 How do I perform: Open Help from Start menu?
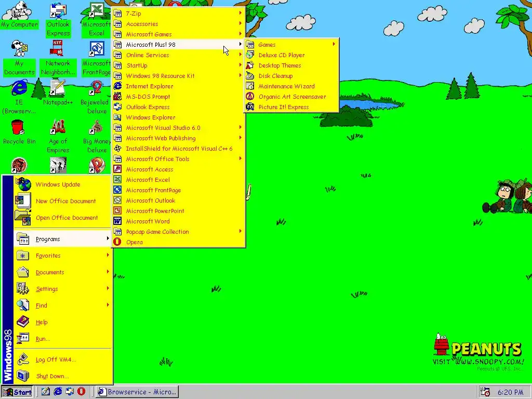[62, 322]
